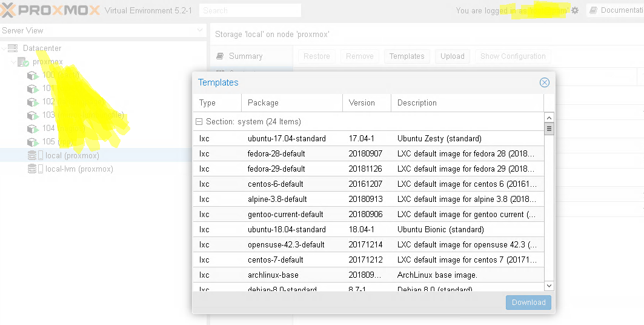Click the Show Configuration button

click(513, 56)
